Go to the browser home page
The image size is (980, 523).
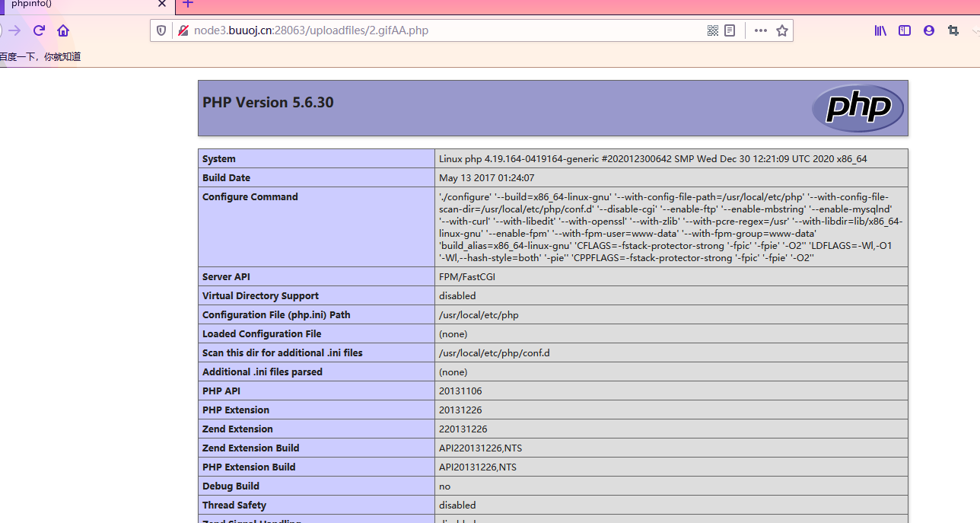click(63, 30)
